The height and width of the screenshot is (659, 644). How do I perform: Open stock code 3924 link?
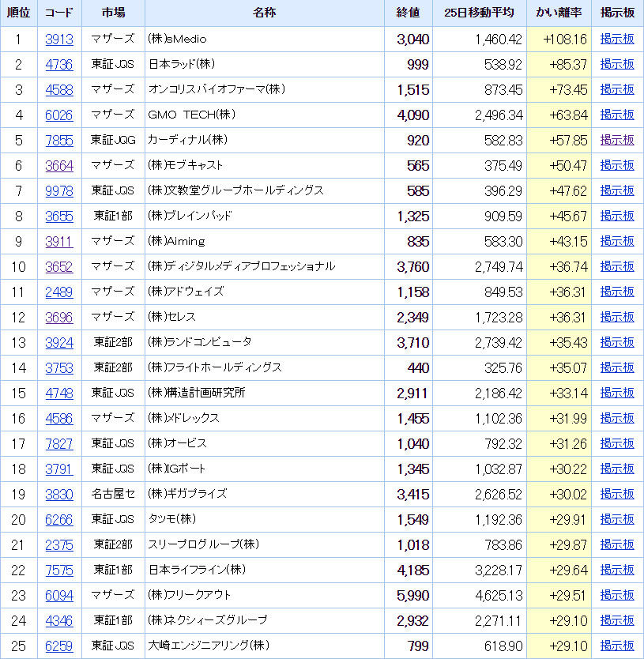click(59, 342)
